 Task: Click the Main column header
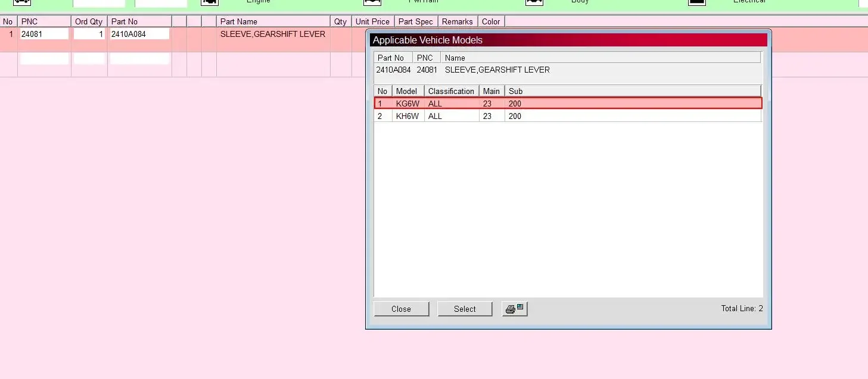coord(492,91)
